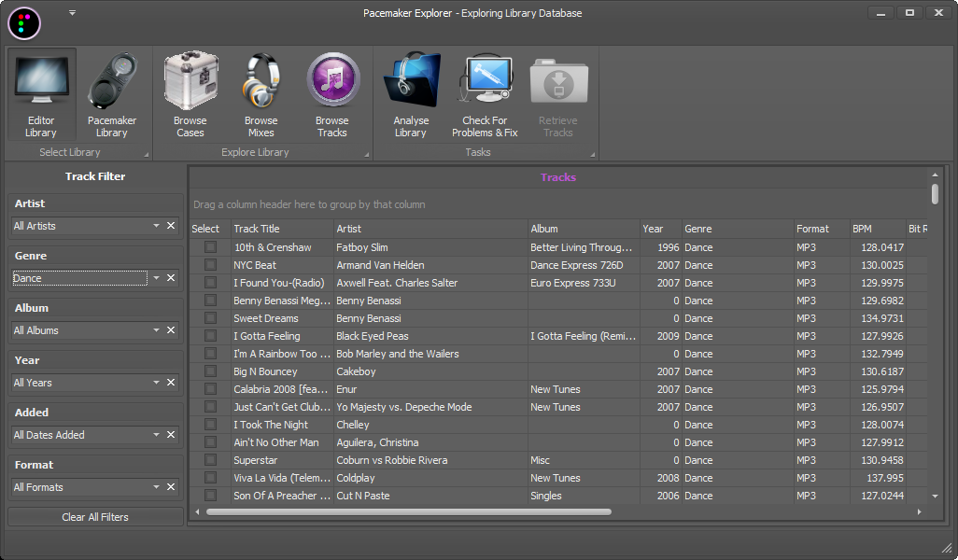Click Clear All Filters button

pyautogui.click(x=95, y=517)
